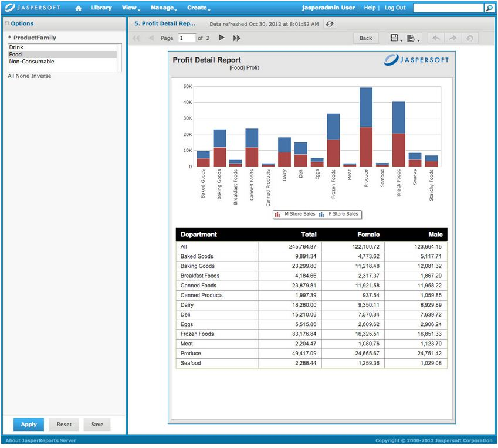
Task: Click the home icon in the navigation bar
Action: (79, 8)
